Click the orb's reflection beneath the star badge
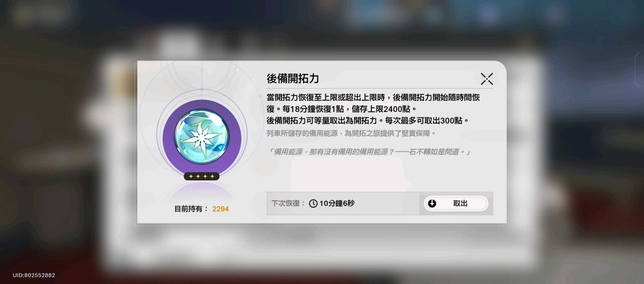 (x=201, y=190)
